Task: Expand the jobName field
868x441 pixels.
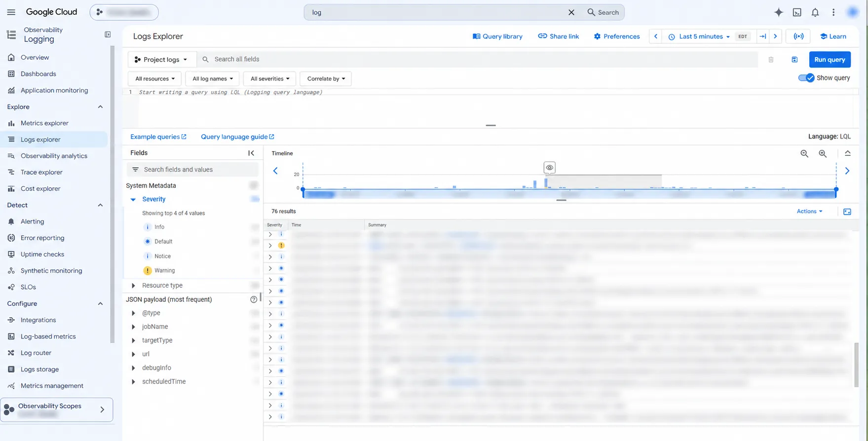Action: tap(133, 327)
